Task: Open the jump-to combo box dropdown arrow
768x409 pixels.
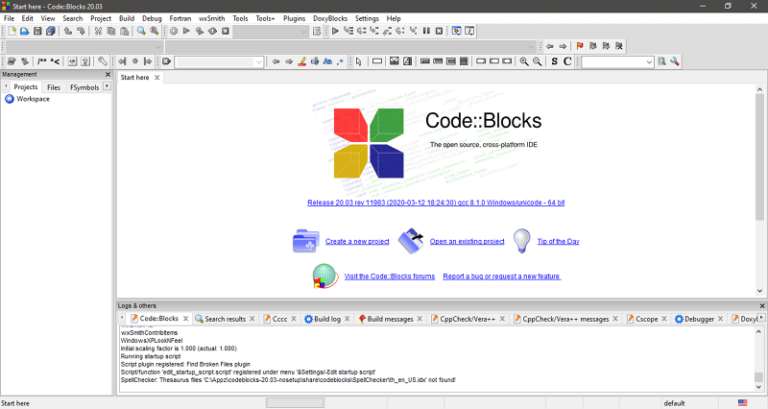Action: pos(259,62)
